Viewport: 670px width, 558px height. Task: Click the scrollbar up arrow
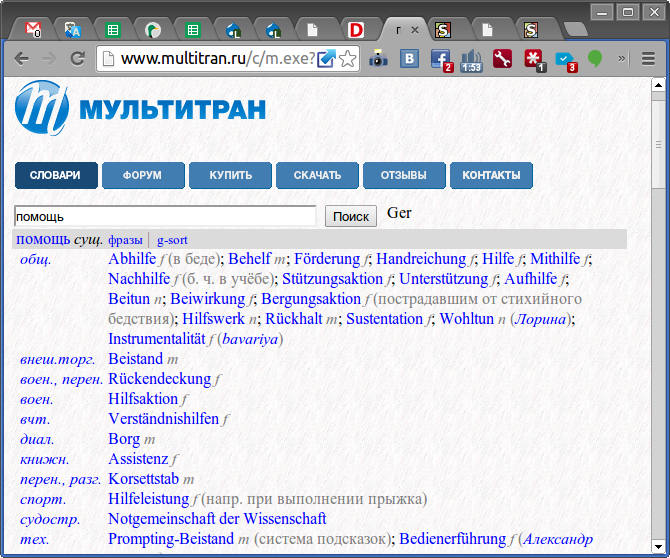[658, 85]
